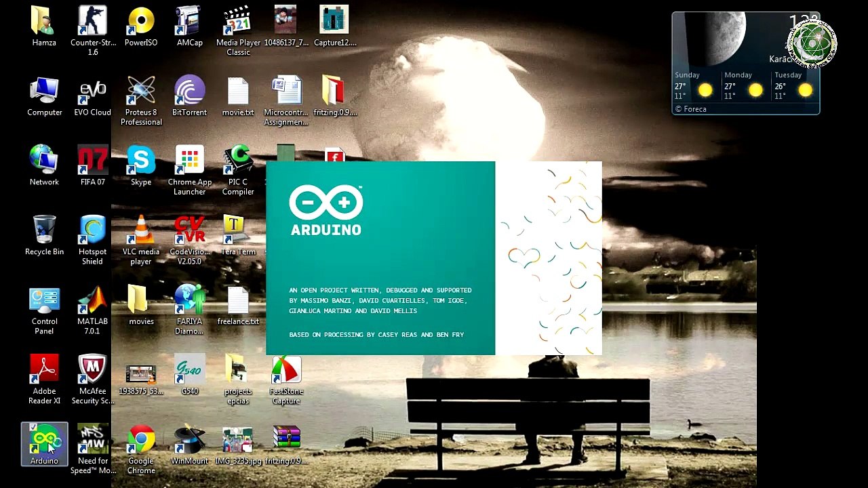Select the Tera Term shortcut
The image size is (868, 488).
pyautogui.click(x=238, y=235)
